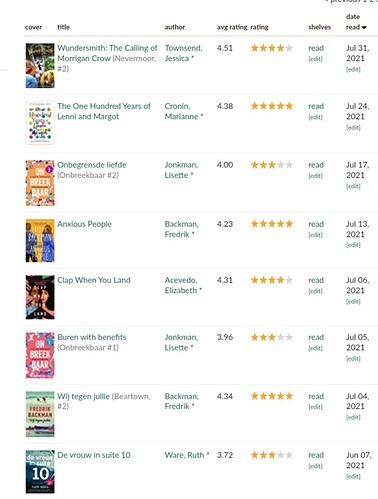Open the read shelf link for De vrouw in suite 10
The image size is (378, 499).
tap(316, 455)
